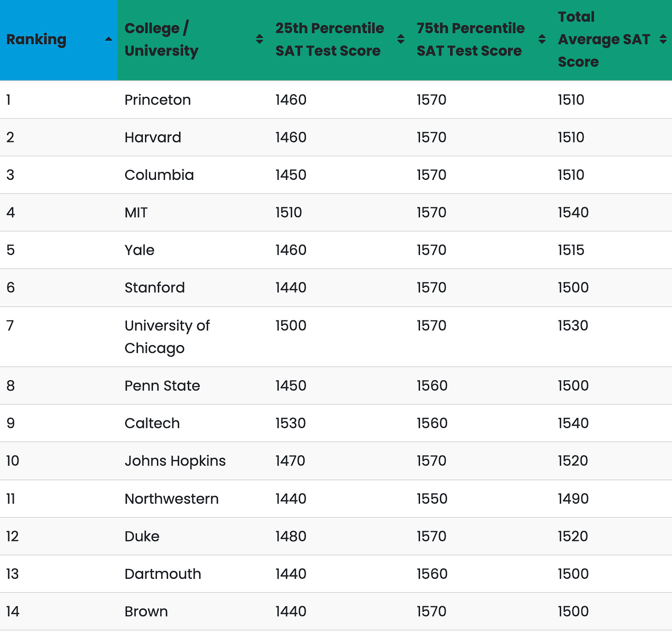
Task: Click Total Average SAT Score header
Action: click(x=604, y=40)
